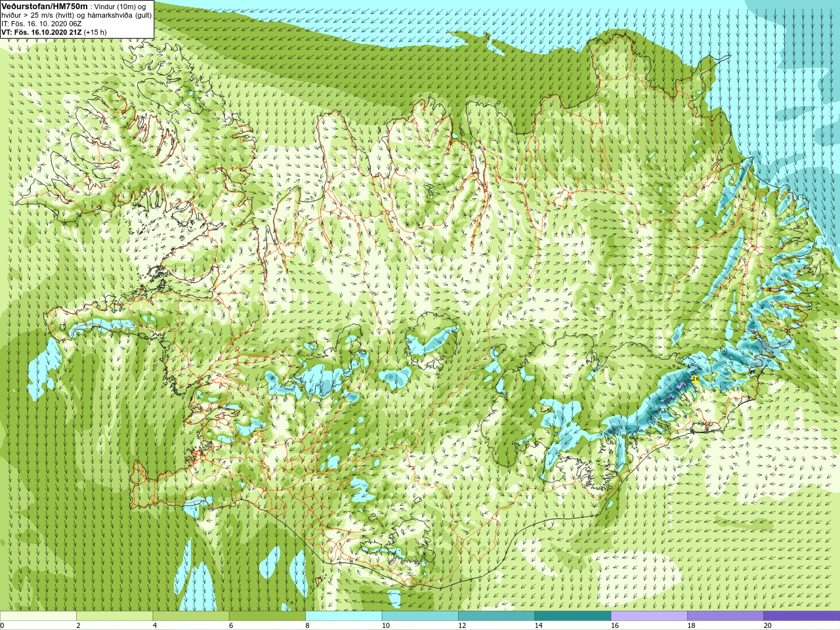Click the "IT: Fös. 16. 10. 2020 06Z" line

[41, 24]
